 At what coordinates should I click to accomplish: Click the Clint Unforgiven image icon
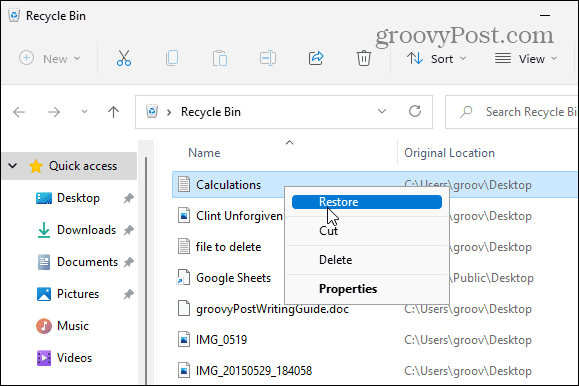tap(184, 215)
